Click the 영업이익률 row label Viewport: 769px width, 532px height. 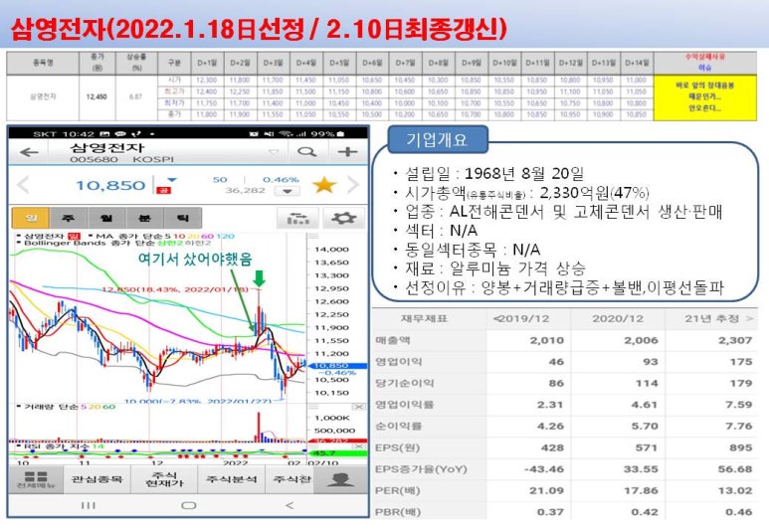coord(404,405)
